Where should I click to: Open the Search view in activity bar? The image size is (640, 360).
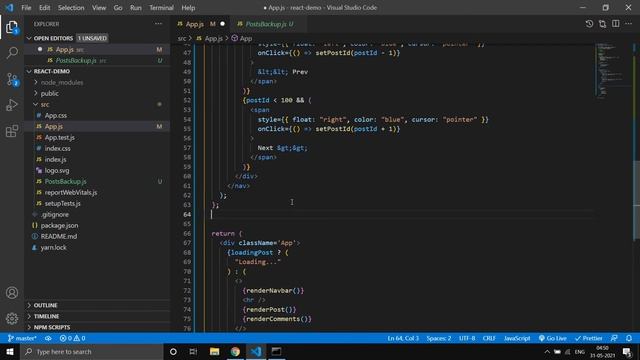coord(12,53)
